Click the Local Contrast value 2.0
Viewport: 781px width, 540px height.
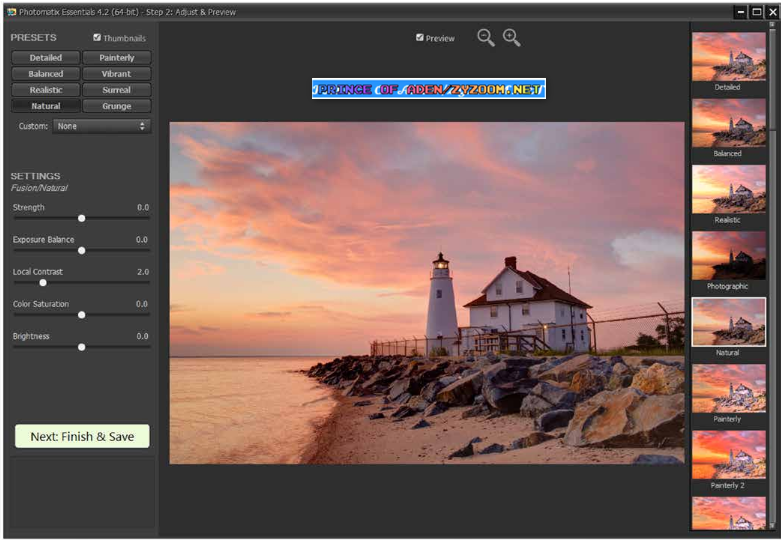pyautogui.click(x=143, y=272)
